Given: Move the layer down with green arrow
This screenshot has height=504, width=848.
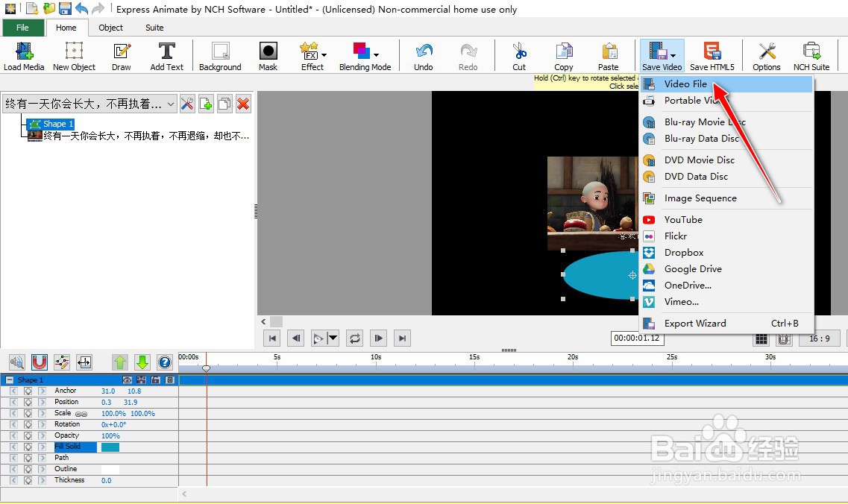Looking at the screenshot, I should 142,362.
